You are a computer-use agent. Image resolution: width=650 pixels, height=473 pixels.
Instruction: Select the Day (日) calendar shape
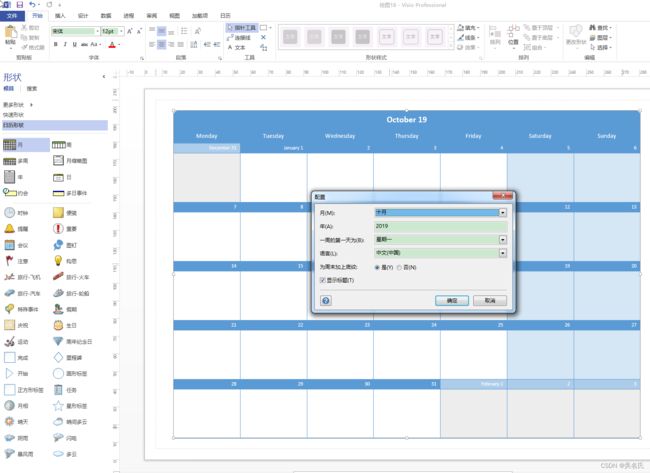[62, 177]
